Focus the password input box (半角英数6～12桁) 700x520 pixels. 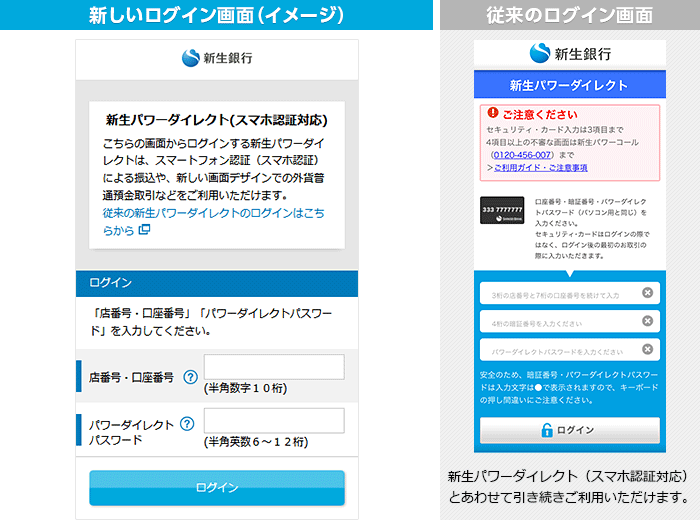pyautogui.click(x=274, y=420)
